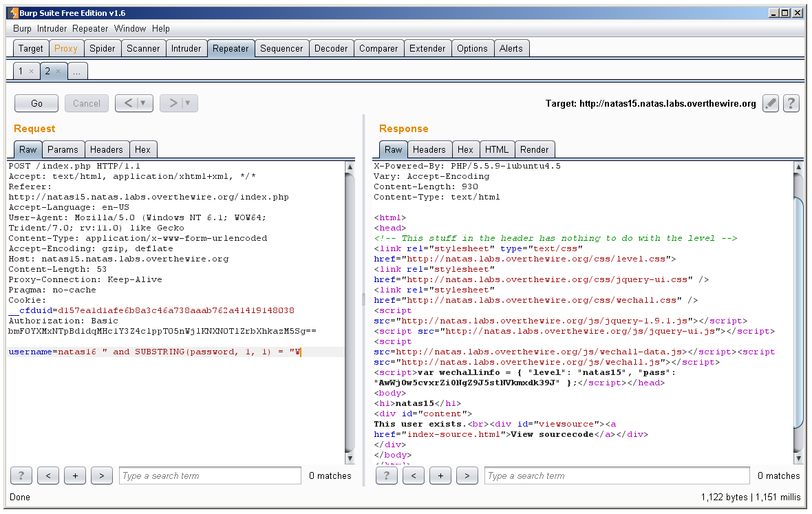Select response Render tab
The image size is (812, 514).
click(x=534, y=149)
